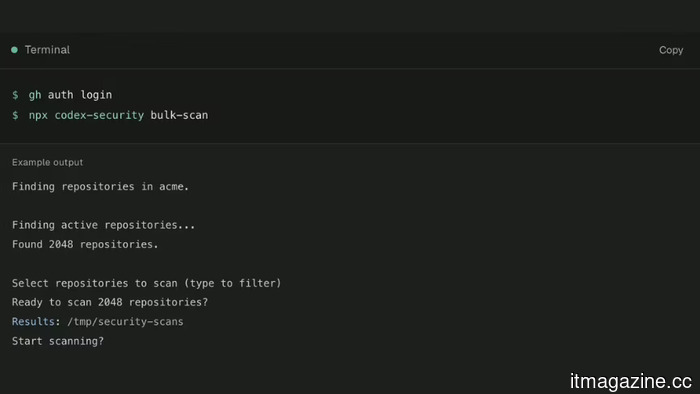Click the 'Results: /tmp/security-scans' line
Viewport: 700px width, 394px height.
[98, 322]
